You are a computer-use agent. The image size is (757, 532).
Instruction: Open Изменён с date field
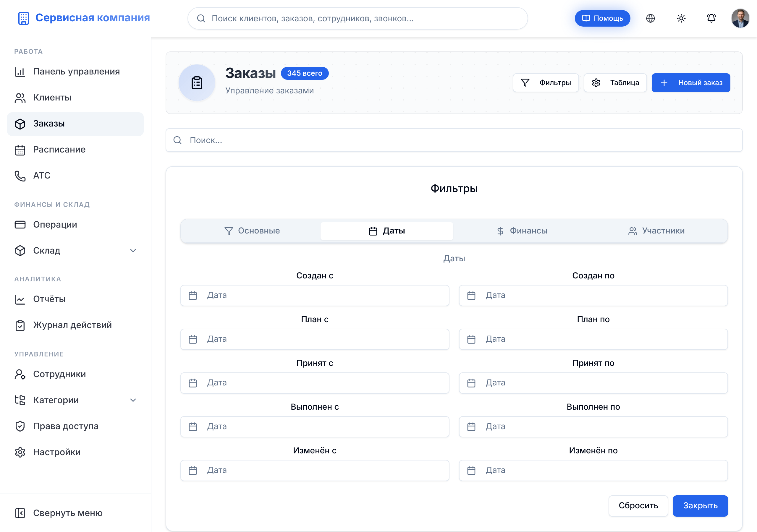[x=315, y=471]
